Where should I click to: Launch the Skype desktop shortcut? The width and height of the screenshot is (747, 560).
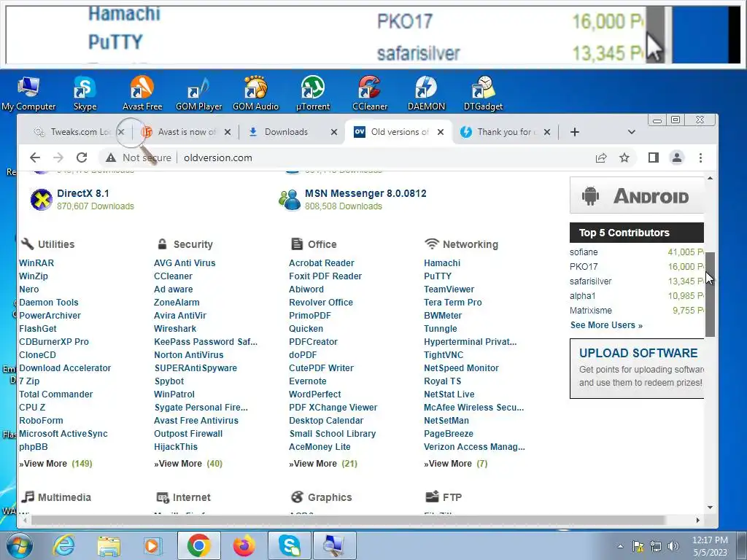[85, 93]
